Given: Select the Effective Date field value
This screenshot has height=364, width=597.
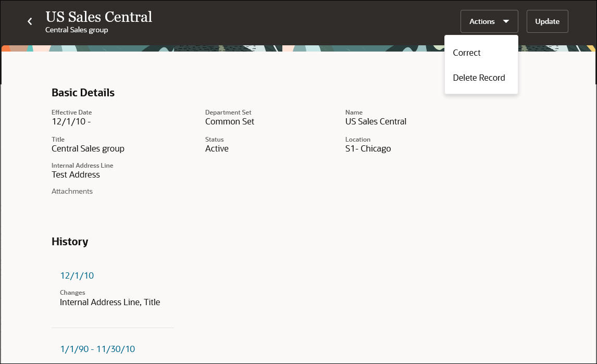Looking at the screenshot, I should coord(71,121).
